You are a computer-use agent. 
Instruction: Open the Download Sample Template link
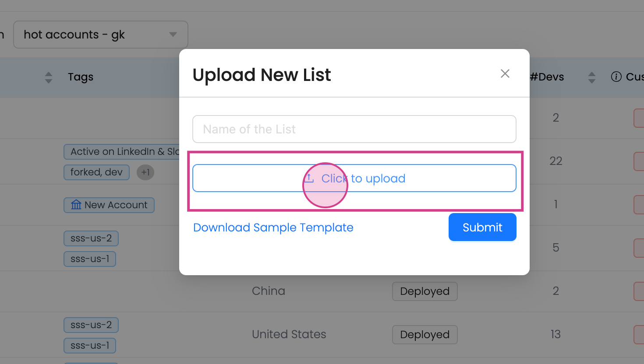273,227
